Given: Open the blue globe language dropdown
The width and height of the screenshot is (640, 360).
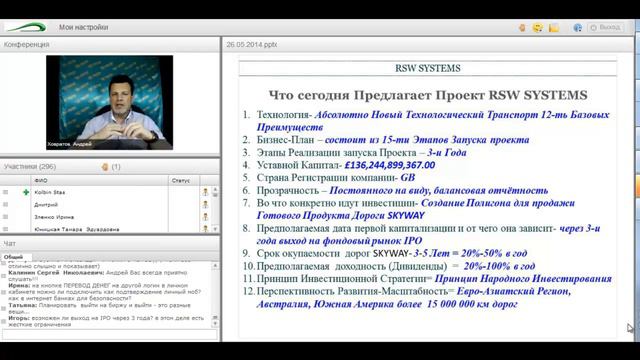Looking at the screenshot, I should point(578,28).
